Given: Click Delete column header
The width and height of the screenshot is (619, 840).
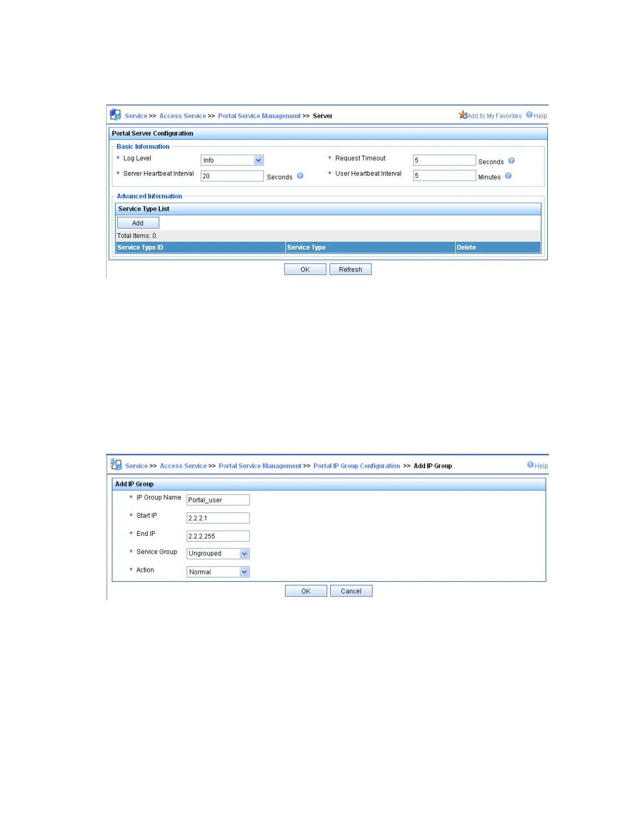Looking at the screenshot, I should click(x=498, y=247).
